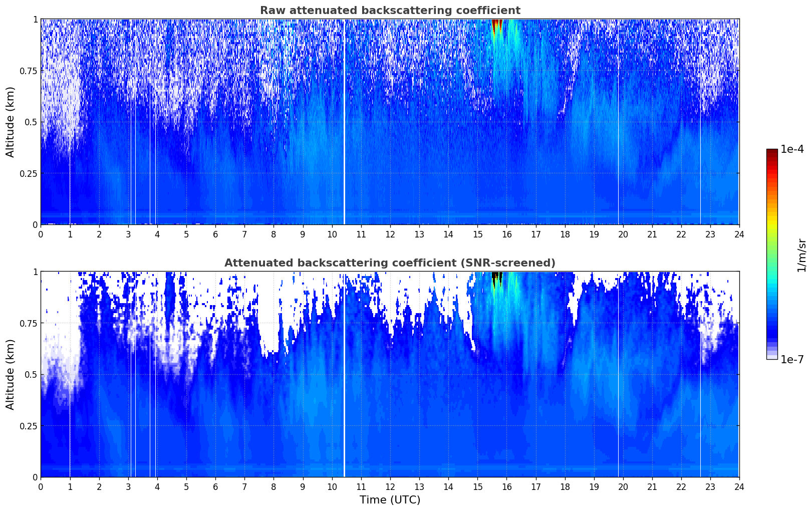This screenshot has height=511, width=812.
Task: Click the "Raw attenuated backscattering coefficient" title
Action: pos(390,11)
